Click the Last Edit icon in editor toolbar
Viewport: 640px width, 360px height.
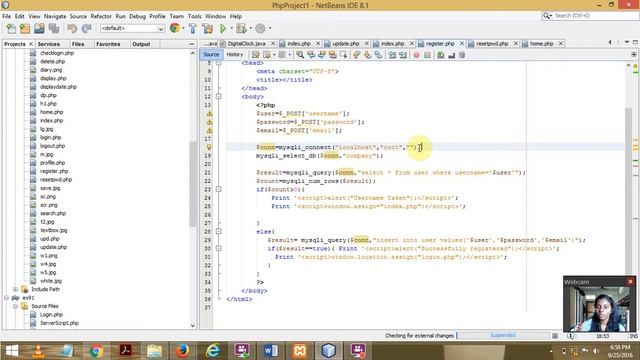(x=256, y=55)
